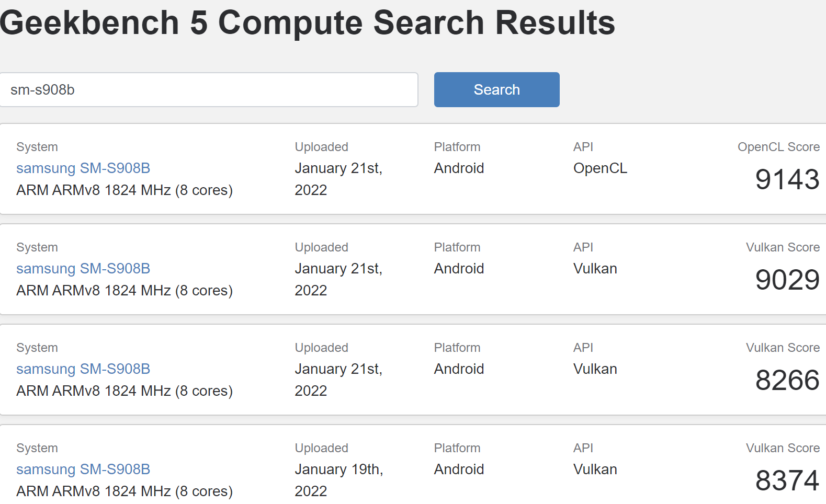Click the CPU description under the first result link
The height and width of the screenshot is (504, 826).
125,190
